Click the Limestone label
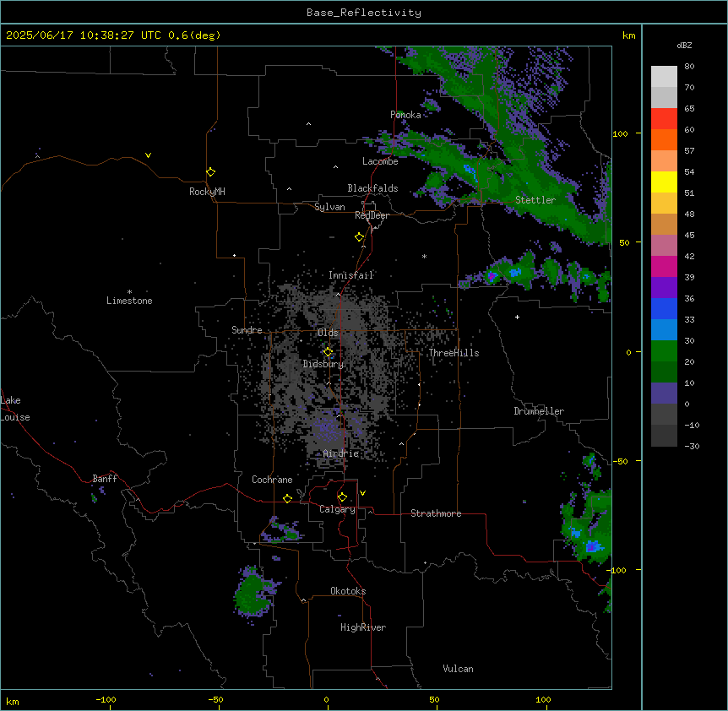The image size is (728, 711). pos(129,301)
